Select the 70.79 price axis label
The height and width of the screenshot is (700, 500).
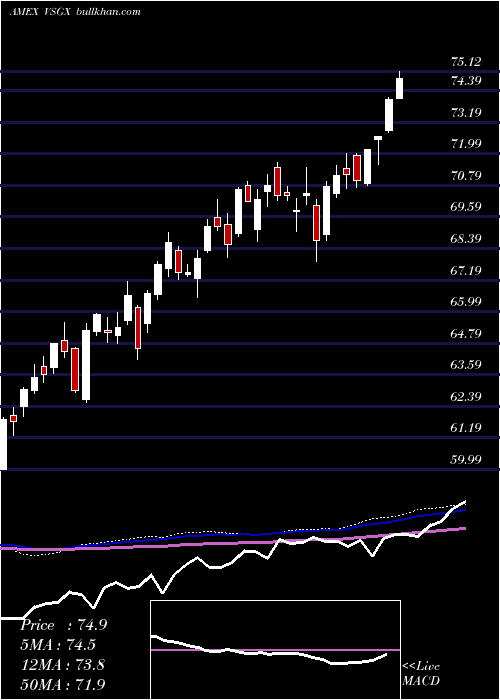pyautogui.click(x=466, y=175)
